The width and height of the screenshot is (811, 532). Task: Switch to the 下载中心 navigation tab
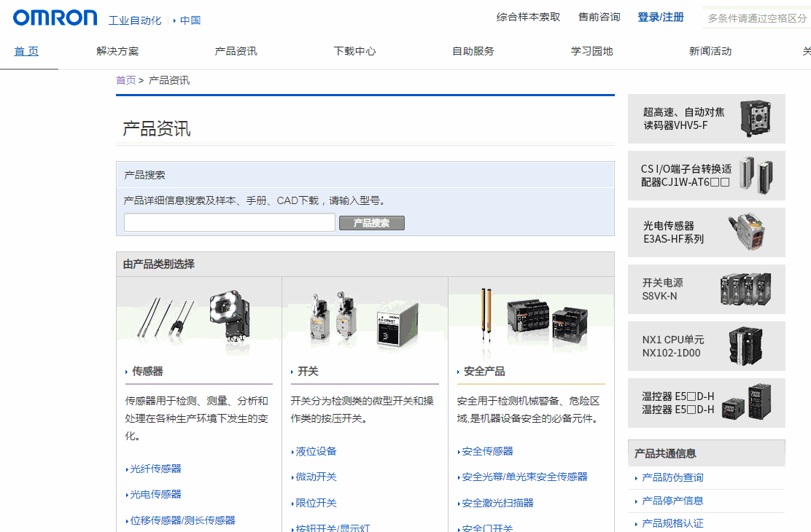pyautogui.click(x=354, y=51)
